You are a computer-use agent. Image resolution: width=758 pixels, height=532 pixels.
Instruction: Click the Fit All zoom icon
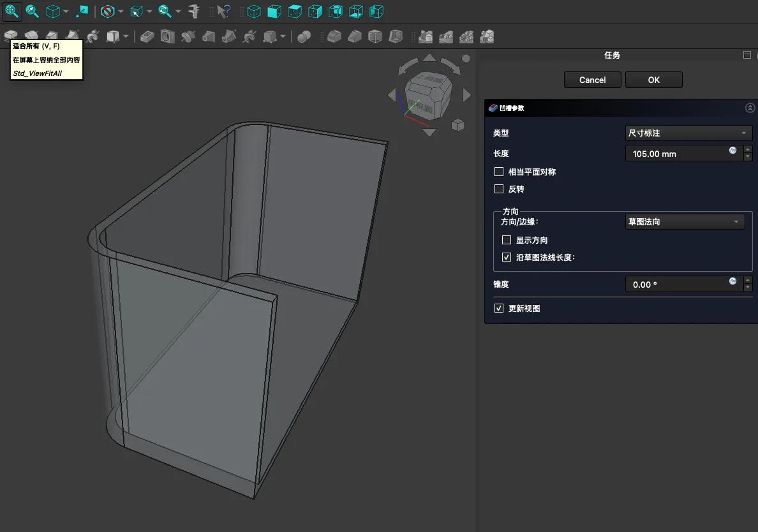coord(12,11)
